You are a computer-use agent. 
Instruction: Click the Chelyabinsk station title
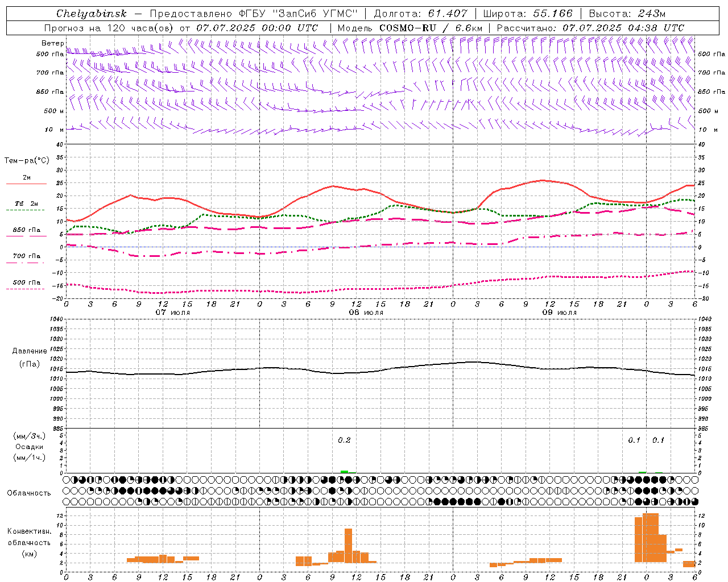pyautogui.click(x=92, y=14)
